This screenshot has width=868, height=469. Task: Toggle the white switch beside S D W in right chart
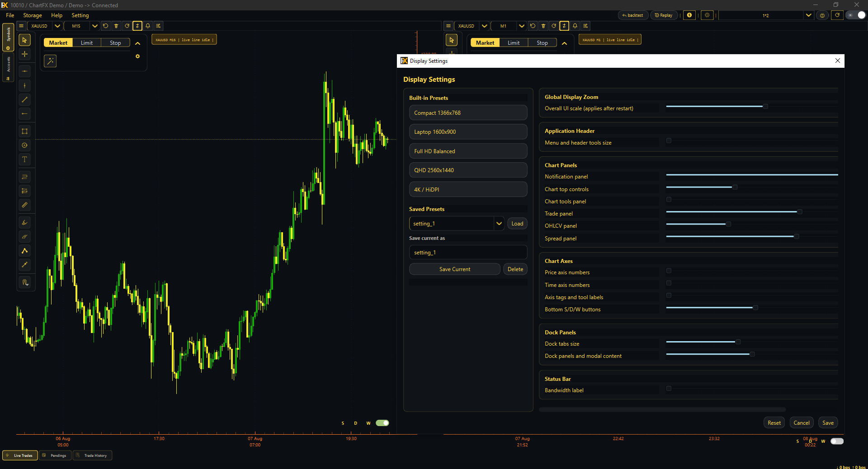pos(837,441)
